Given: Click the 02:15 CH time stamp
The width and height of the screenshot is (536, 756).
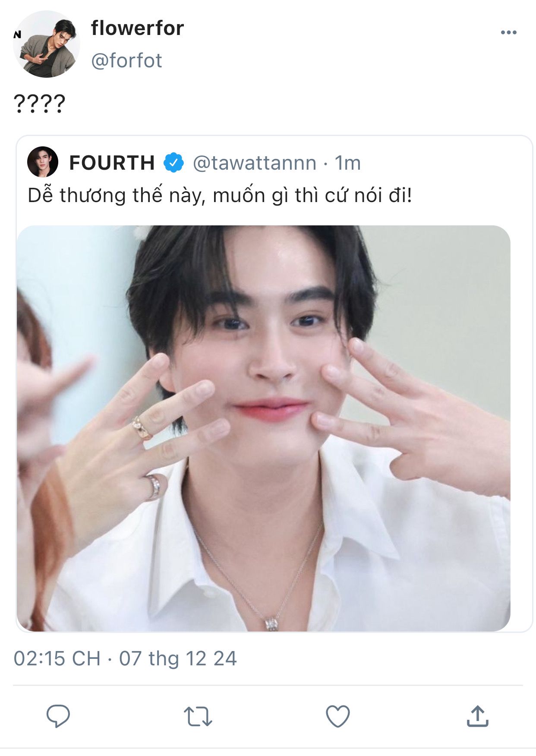Looking at the screenshot, I should click(x=57, y=659).
